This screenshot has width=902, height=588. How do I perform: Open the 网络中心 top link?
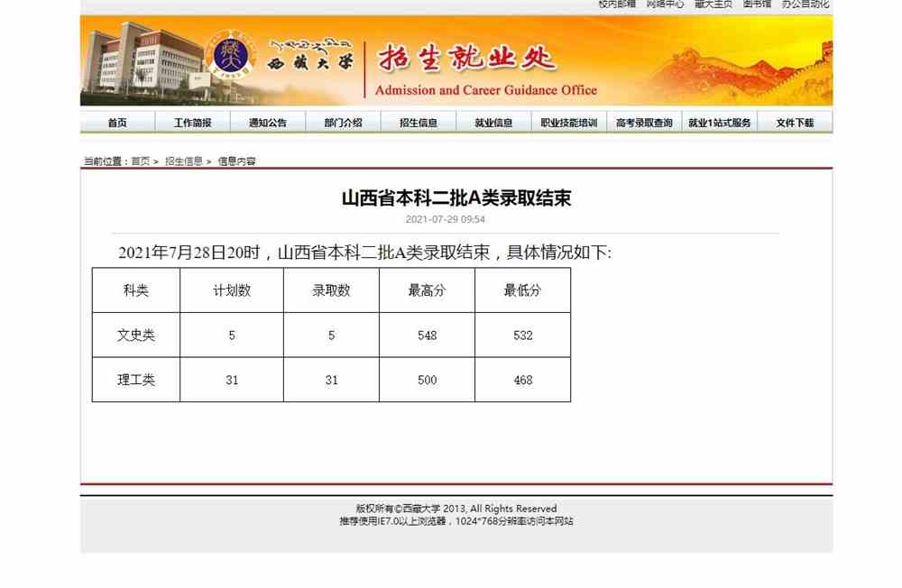coord(665,4)
